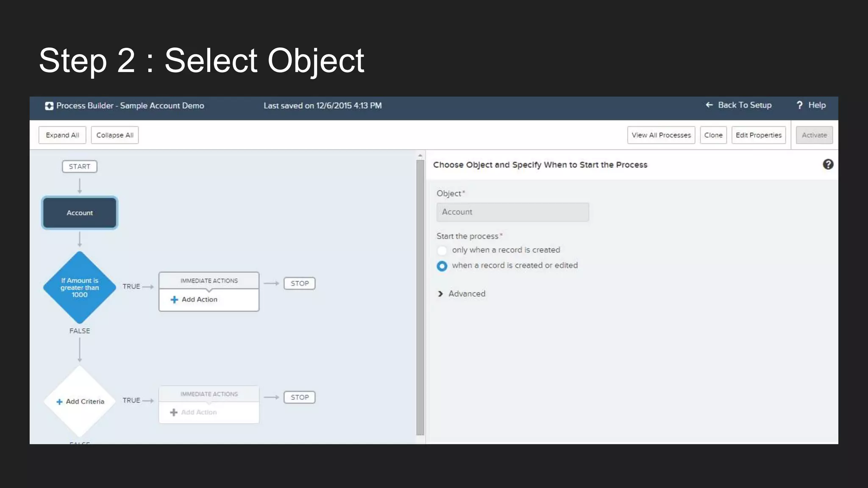
Task: Click the START node
Action: tap(80, 166)
